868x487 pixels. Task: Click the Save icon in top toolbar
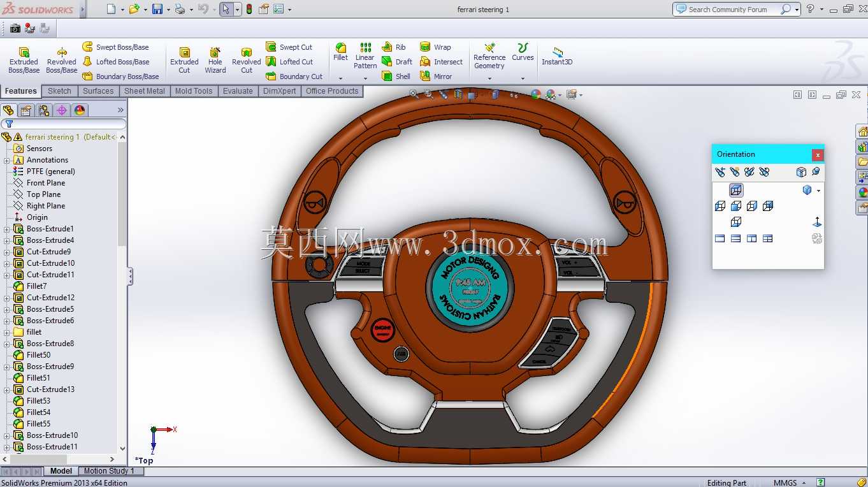click(157, 10)
